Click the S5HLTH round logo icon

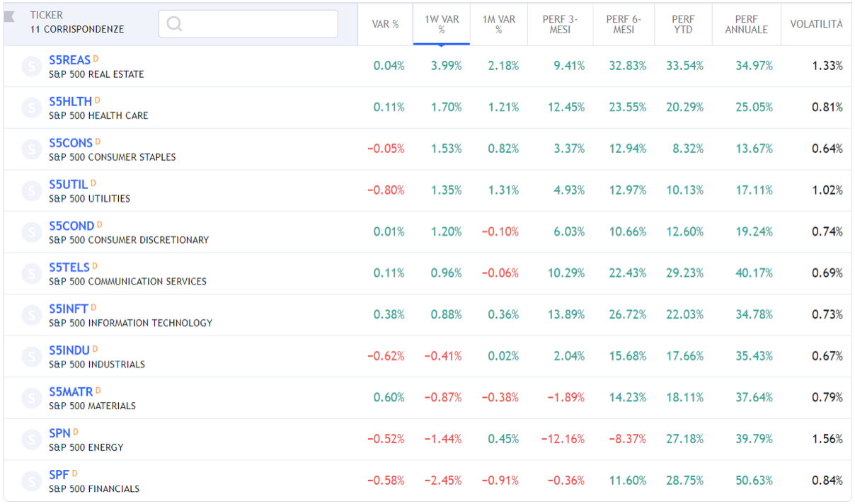point(32,108)
